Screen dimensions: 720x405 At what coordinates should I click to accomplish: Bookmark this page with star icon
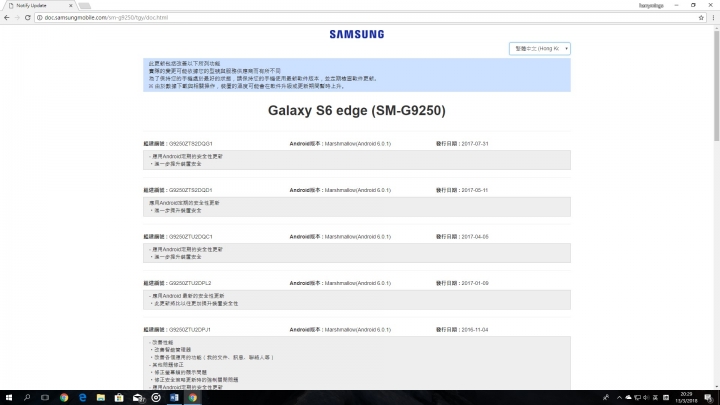[x=701, y=17]
